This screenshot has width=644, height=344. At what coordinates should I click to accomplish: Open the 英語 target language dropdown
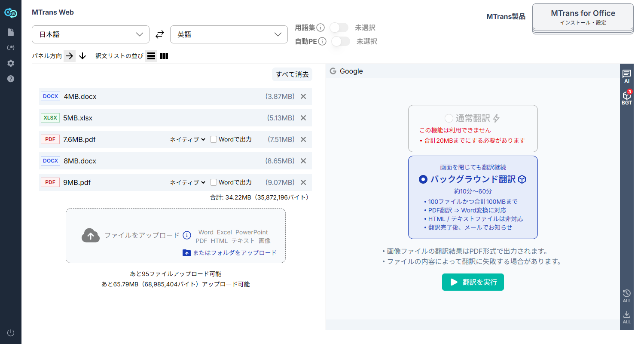click(x=229, y=34)
